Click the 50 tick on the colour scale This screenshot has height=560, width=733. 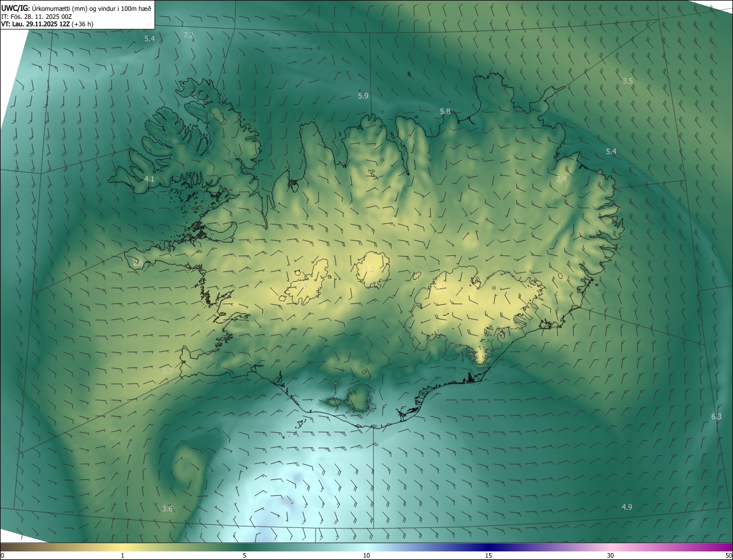coord(728,555)
